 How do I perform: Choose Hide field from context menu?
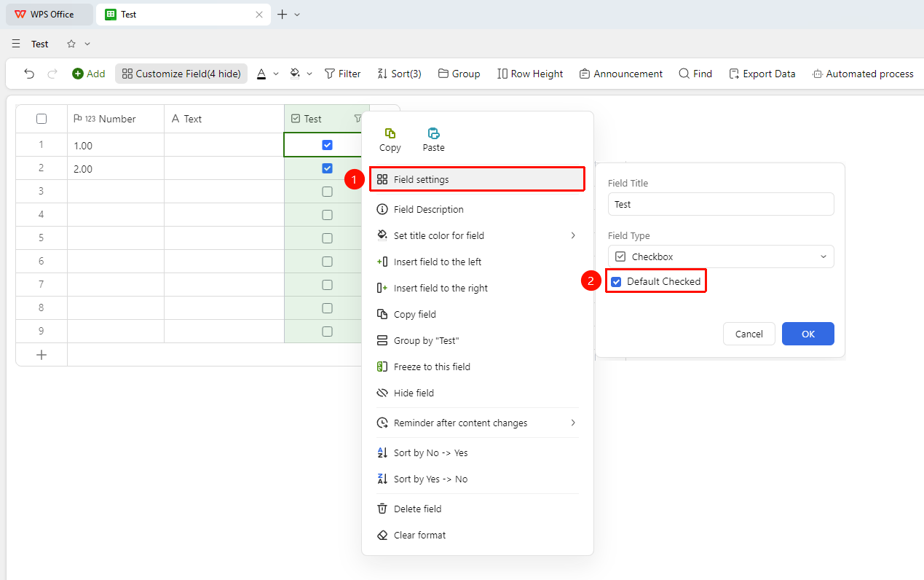pos(478,393)
